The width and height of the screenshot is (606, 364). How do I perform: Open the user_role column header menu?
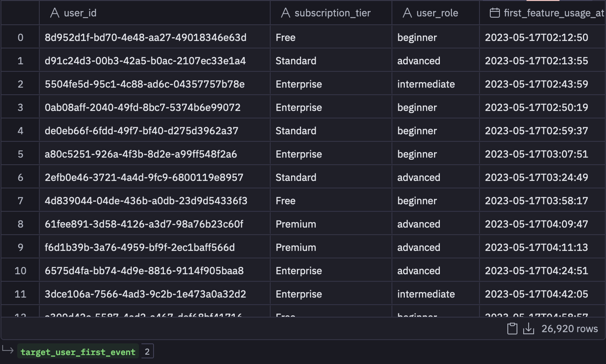(x=437, y=13)
